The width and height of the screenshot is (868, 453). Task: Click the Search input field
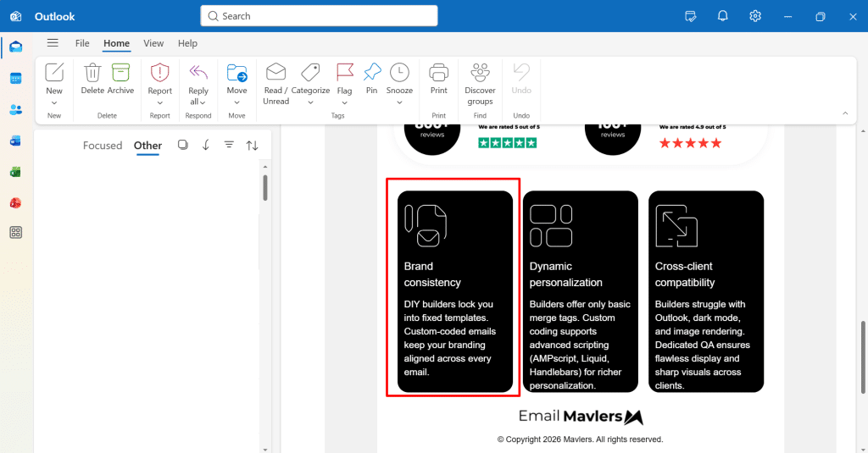(319, 16)
